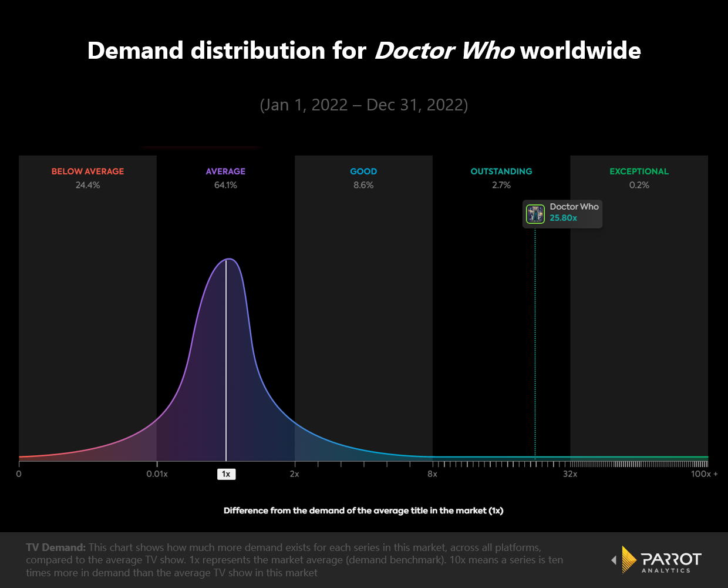
Task: Click the BELOW AVERAGE category label
Action: click(87, 172)
